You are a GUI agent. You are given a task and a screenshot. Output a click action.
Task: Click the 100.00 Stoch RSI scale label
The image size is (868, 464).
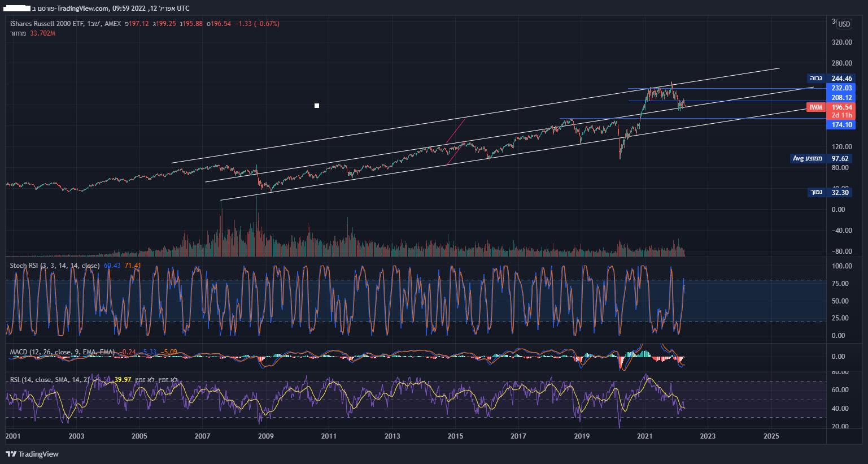tap(841, 266)
